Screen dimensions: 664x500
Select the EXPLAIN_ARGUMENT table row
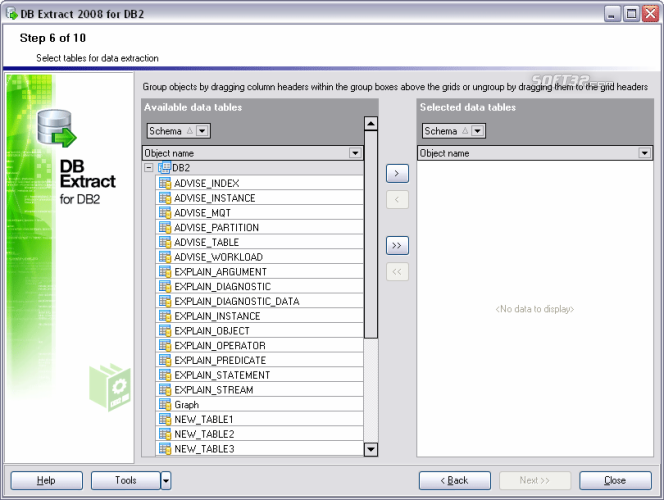260,271
